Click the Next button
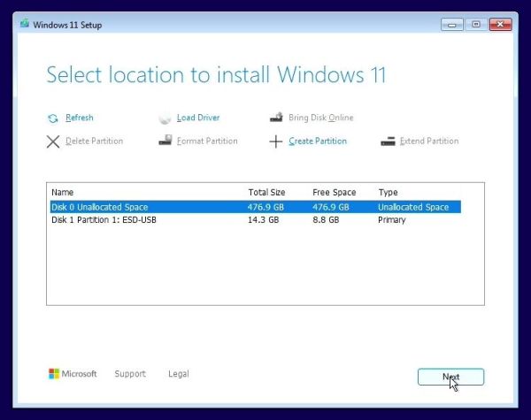The width and height of the screenshot is (531, 420). click(x=450, y=377)
